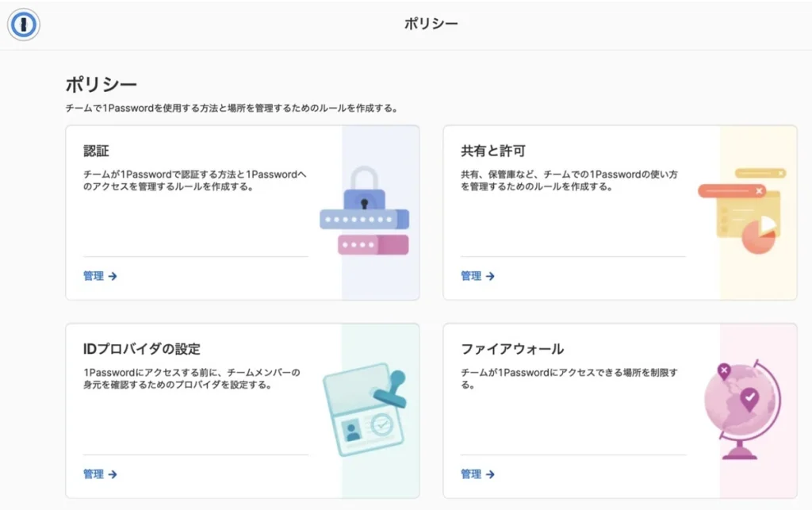Select the IDプロバイダの設定 card heading
812x510 pixels.
click(142, 349)
